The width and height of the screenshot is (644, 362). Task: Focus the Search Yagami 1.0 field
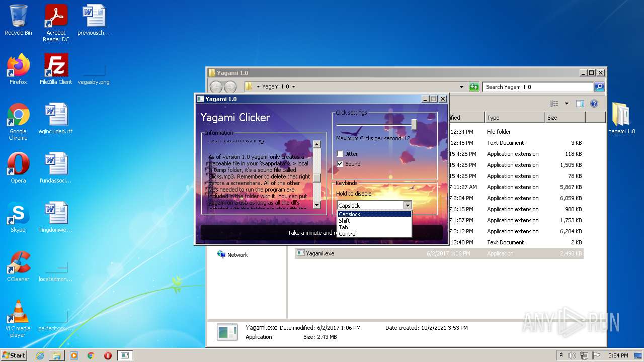pyautogui.click(x=538, y=87)
